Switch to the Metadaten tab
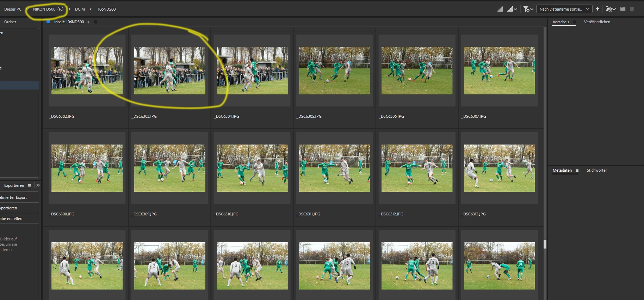Viewport: 644px width, 300px height. [x=562, y=170]
